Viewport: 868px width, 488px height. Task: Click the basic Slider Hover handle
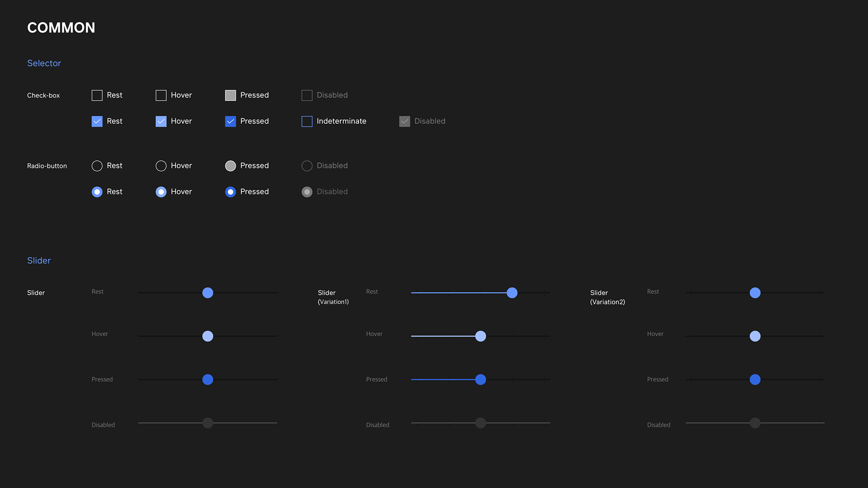click(208, 336)
